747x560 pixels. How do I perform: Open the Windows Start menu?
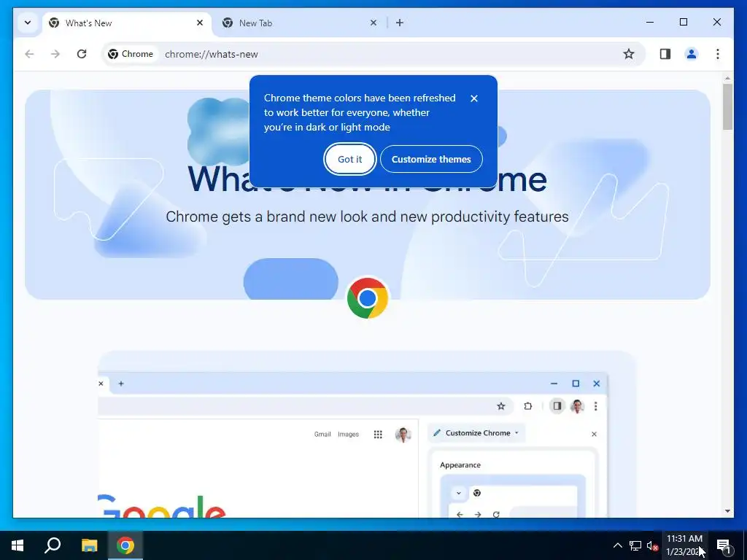(18, 545)
